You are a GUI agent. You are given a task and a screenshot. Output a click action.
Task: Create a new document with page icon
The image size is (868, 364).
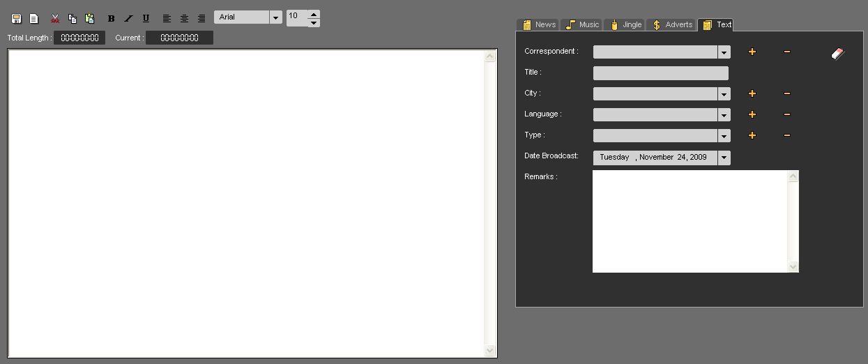point(33,19)
